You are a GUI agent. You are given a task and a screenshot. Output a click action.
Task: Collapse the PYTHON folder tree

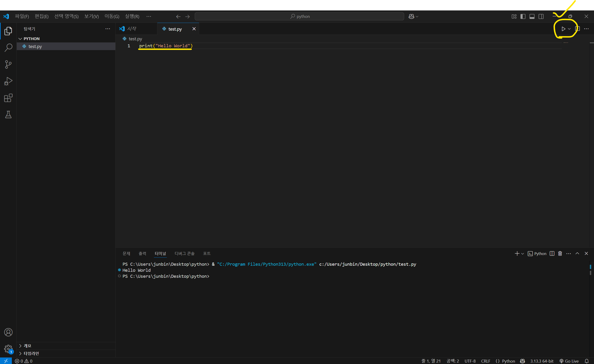(x=20, y=39)
